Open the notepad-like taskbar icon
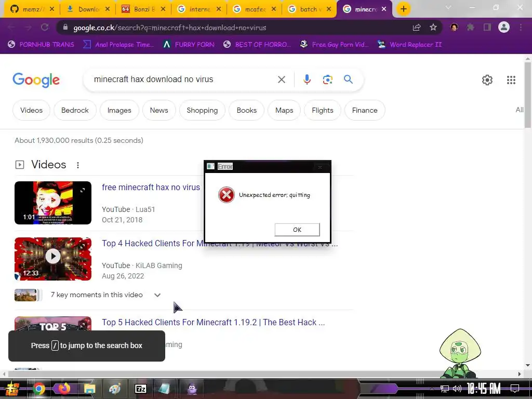532x399 pixels. pos(164,389)
